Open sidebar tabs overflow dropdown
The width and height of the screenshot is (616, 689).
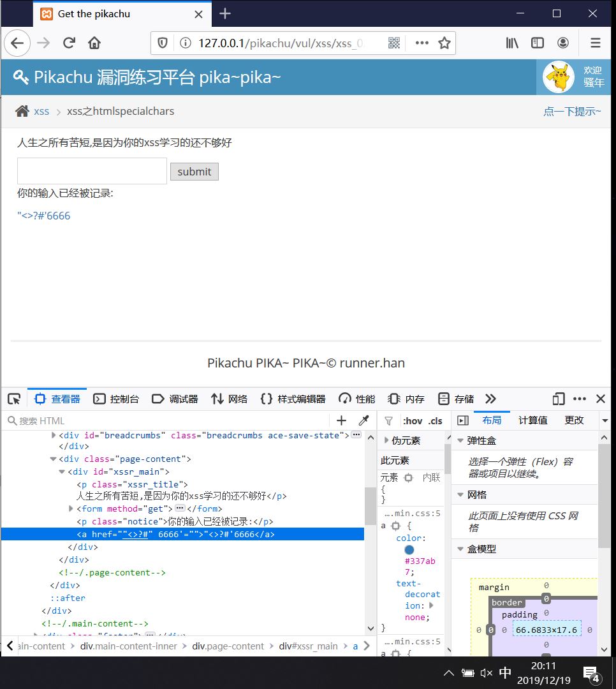(605, 420)
